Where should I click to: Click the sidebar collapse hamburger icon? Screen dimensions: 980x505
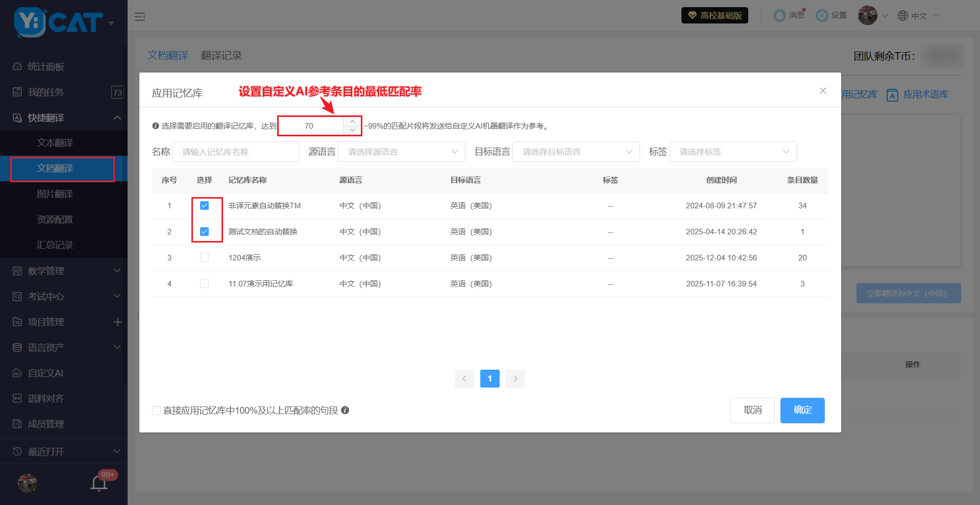tap(140, 17)
